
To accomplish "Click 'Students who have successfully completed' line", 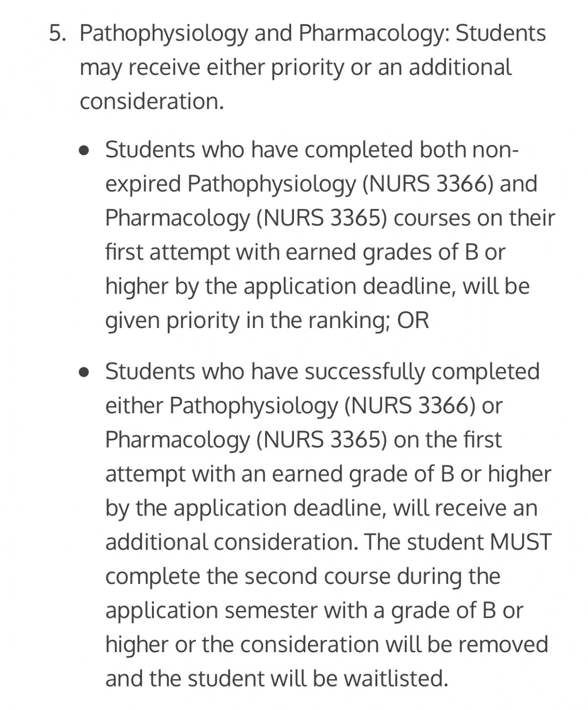I will pos(322,372).
